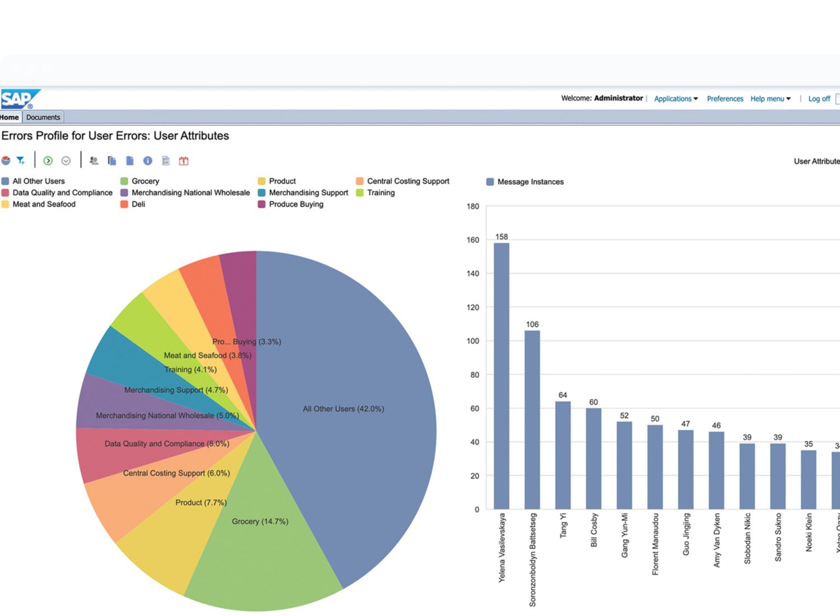Click the red calendar icon
Image resolution: width=840 pixels, height=616 pixels.
[184, 161]
